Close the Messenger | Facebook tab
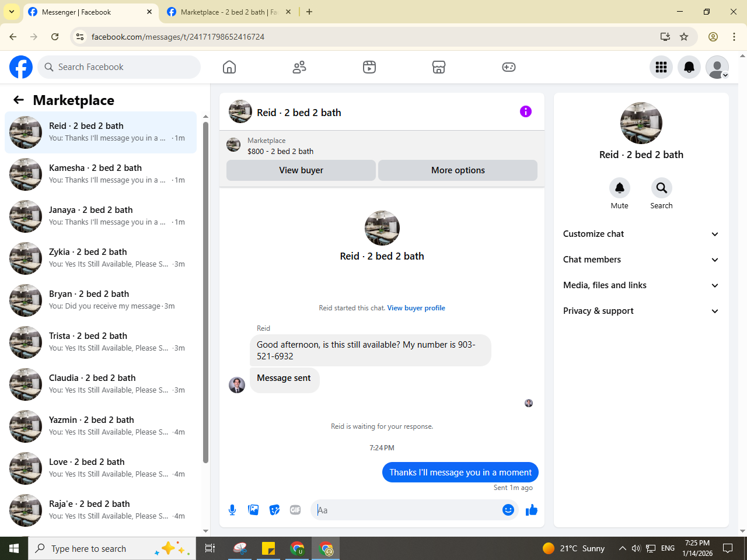 click(149, 12)
